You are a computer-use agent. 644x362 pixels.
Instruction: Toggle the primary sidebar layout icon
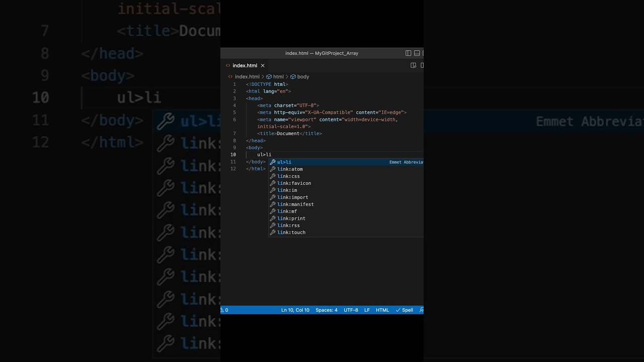tap(409, 53)
